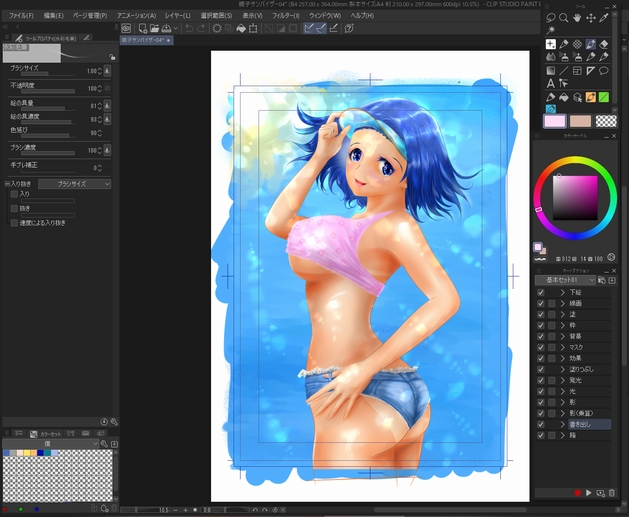Viewport: 629px width, 517px height.
Task: Click the Undo arrow icon
Action: pyautogui.click(x=189, y=28)
